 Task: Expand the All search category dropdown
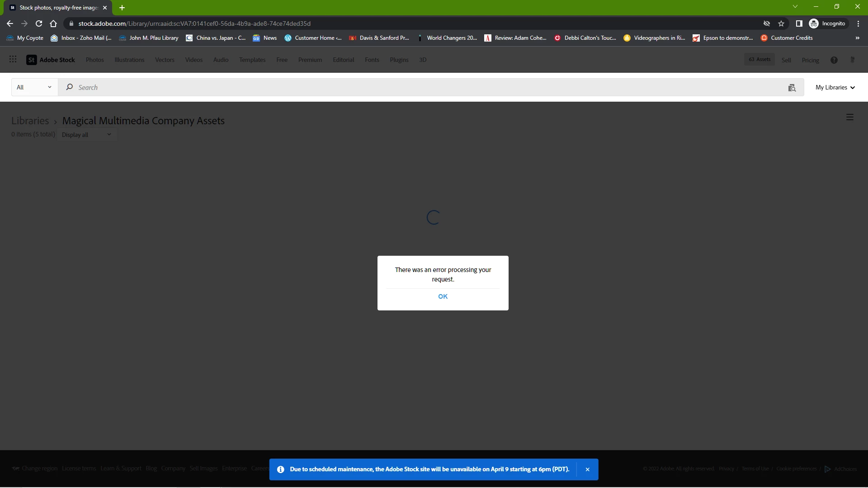coord(34,87)
